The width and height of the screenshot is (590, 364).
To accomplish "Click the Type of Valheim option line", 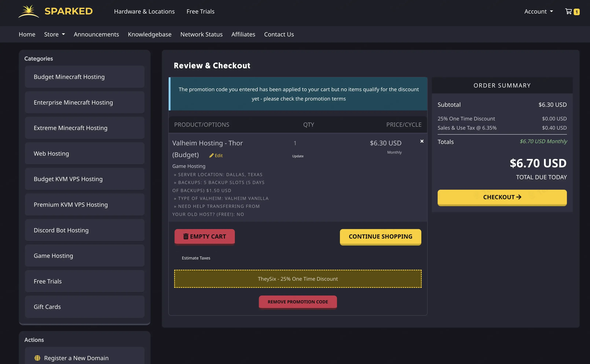I will click(221, 198).
